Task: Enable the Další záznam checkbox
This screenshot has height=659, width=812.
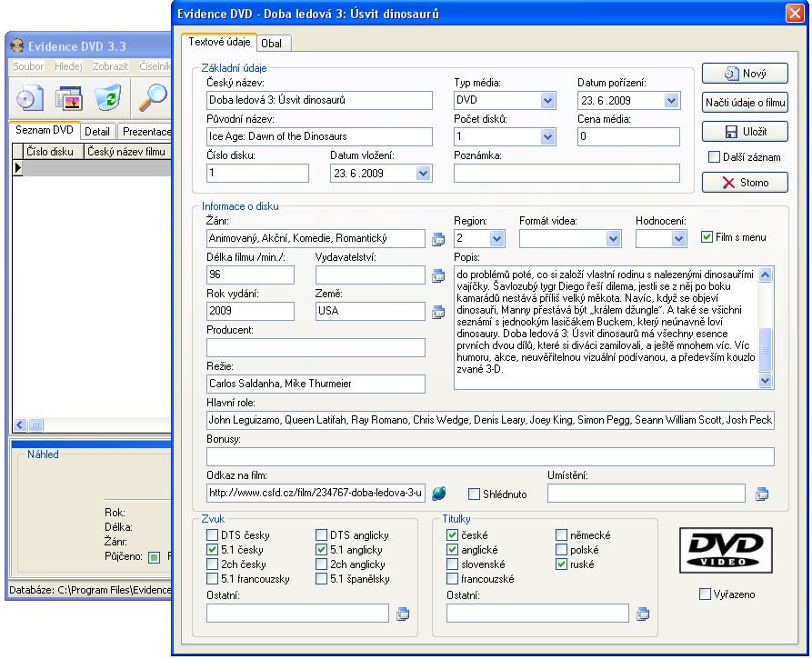Action: (714, 157)
